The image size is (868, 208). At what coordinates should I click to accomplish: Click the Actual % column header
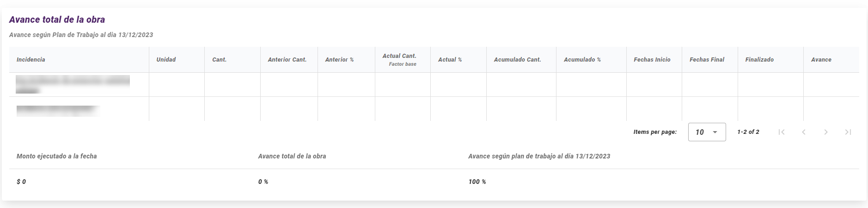[450, 60]
